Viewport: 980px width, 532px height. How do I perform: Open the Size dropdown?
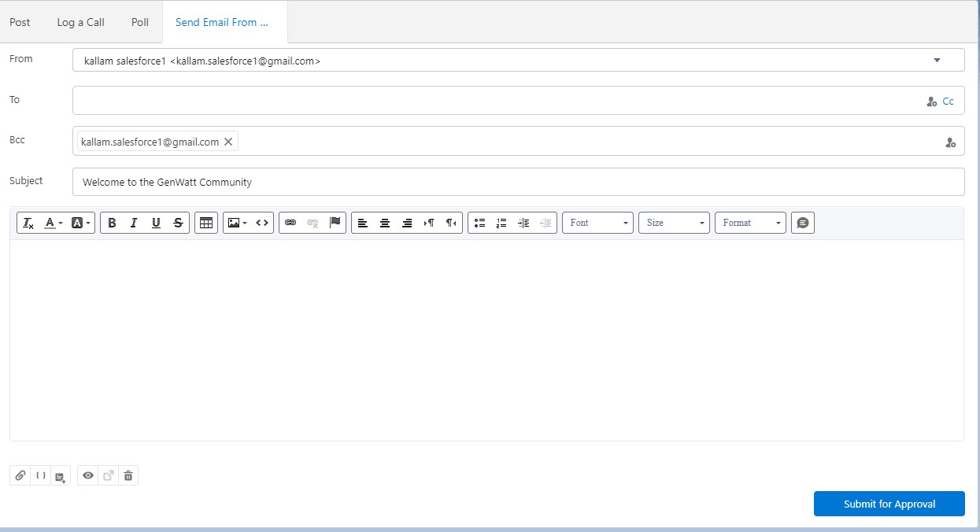tap(675, 223)
